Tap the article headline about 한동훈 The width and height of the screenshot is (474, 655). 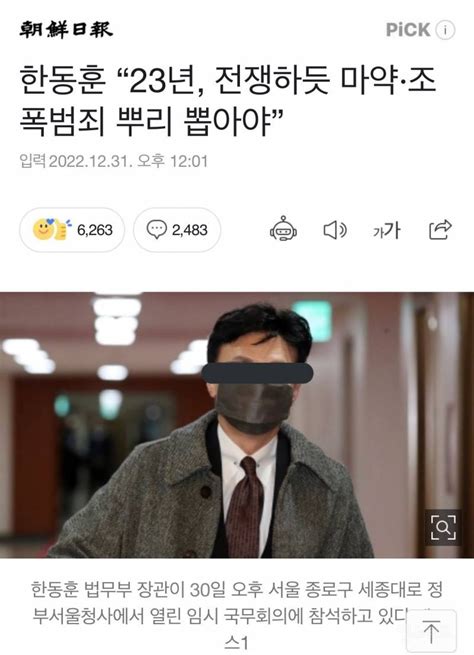click(x=228, y=101)
